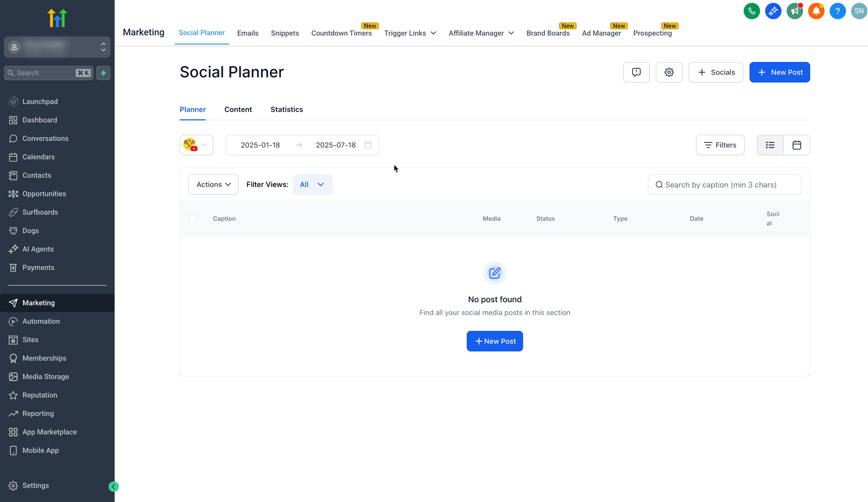
Task: Open the date range calendar picker icon
Action: tap(368, 145)
